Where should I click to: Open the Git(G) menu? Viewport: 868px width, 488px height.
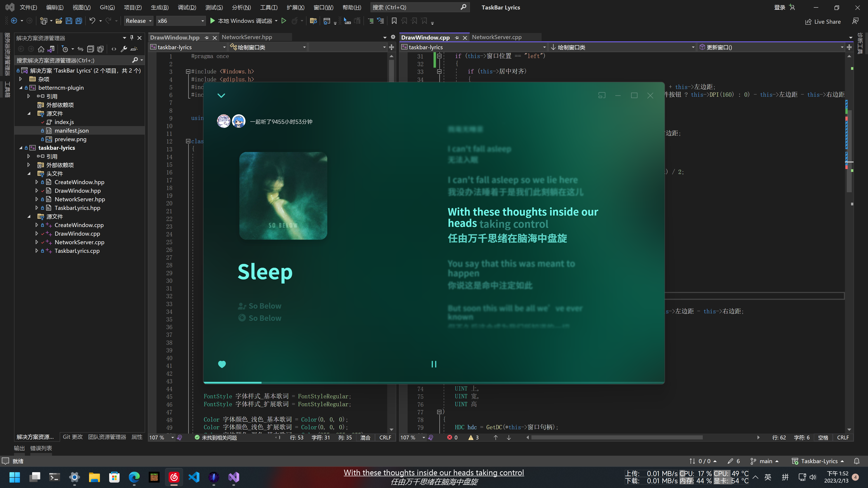[x=107, y=7]
